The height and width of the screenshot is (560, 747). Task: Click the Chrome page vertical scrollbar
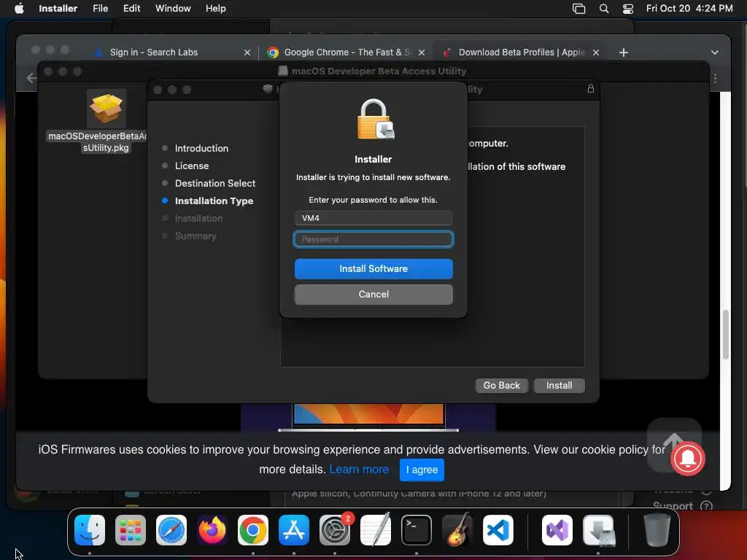tap(726, 335)
